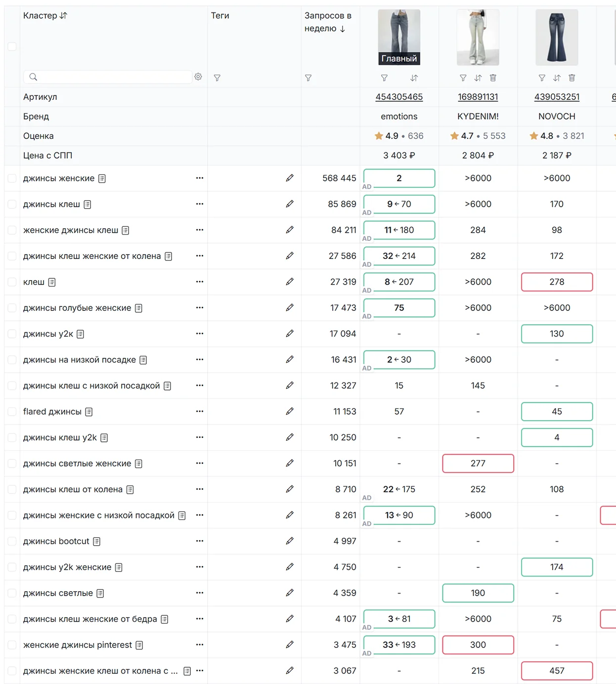
Task: Open article link 454305465
Action: click(399, 97)
